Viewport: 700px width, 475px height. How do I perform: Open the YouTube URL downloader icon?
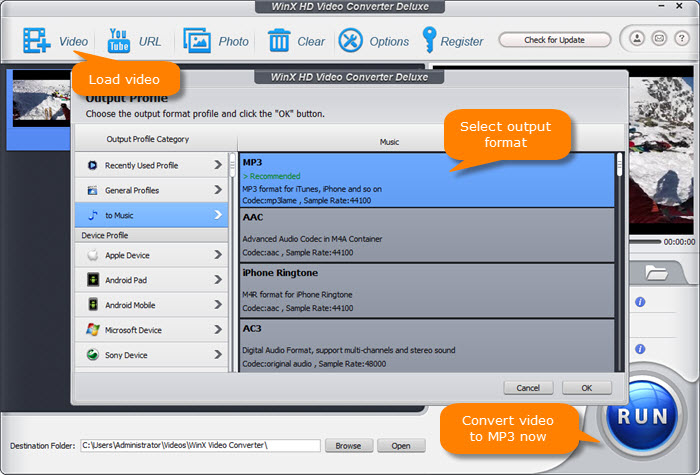(x=119, y=41)
